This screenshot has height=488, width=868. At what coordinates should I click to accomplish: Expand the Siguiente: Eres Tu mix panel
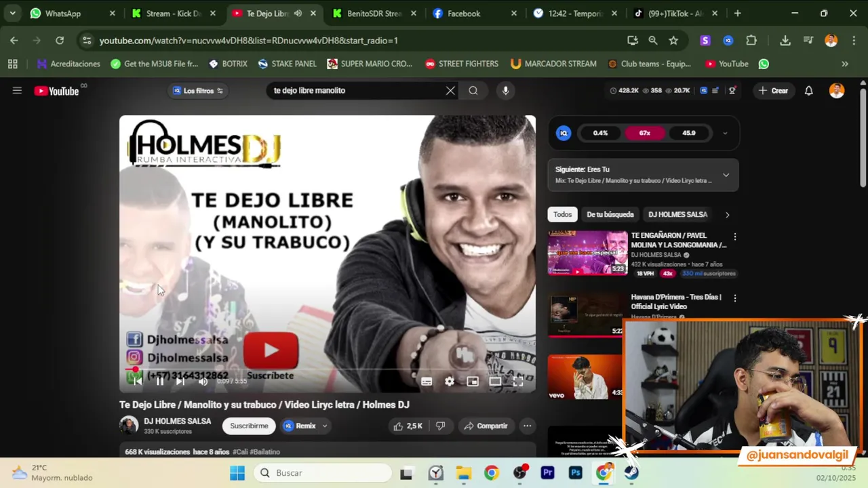[x=726, y=175]
